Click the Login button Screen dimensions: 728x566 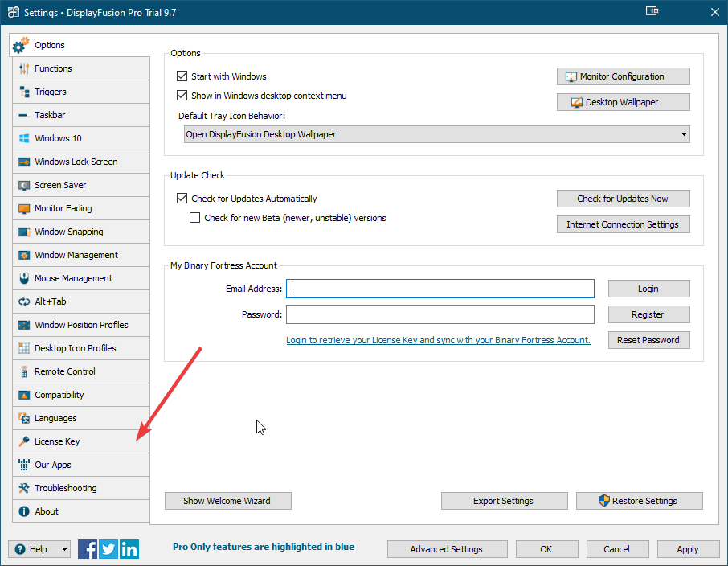pos(649,289)
